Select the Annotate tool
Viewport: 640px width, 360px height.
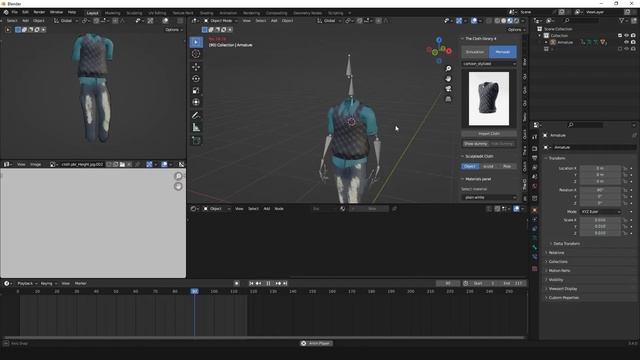(x=196, y=116)
